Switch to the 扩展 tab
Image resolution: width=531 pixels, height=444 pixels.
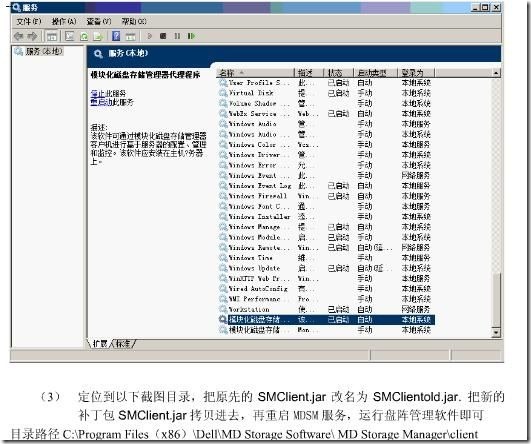point(100,344)
